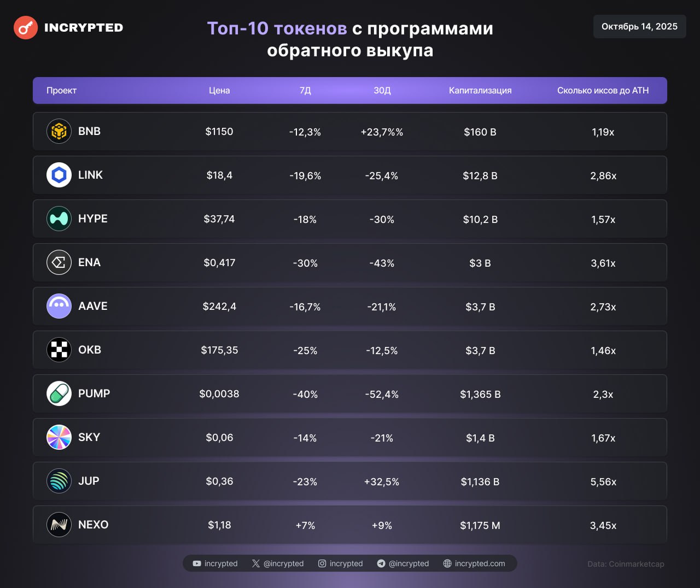Click the Капитализация column header
700x588 pixels.
[480, 91]
